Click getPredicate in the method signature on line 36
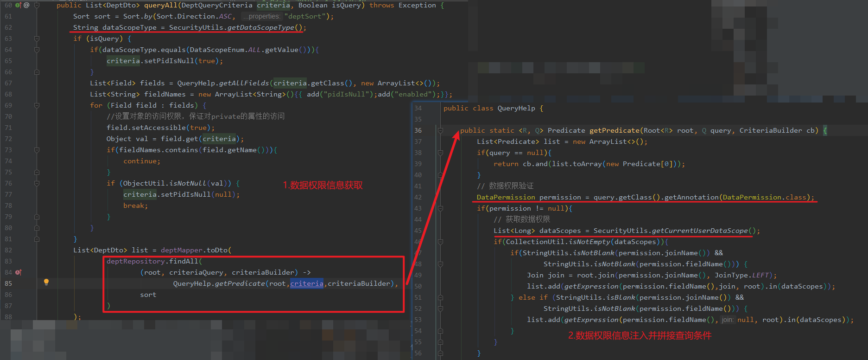This screenshot has height=360, width=868. click(615, 130)
